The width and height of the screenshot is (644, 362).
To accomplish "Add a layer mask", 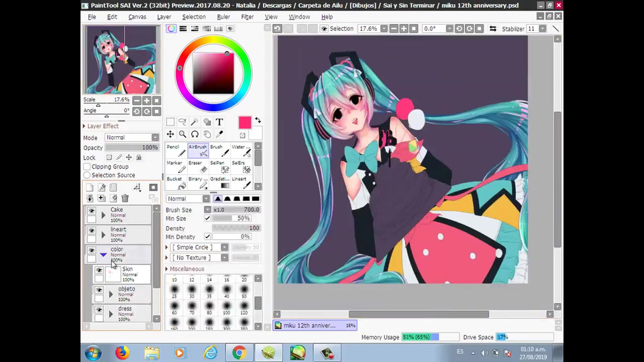I will [x=153, y=188].
